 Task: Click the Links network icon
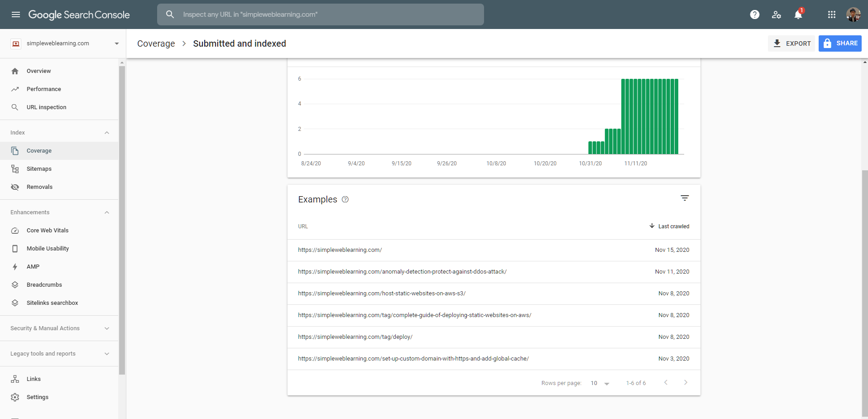pos(15,379)
